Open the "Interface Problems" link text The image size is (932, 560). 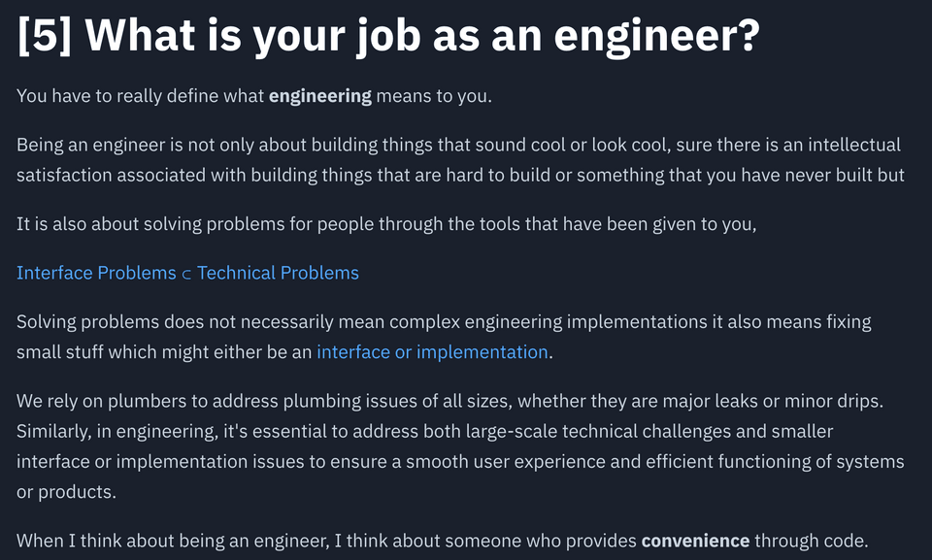click(x=96, y=273)
